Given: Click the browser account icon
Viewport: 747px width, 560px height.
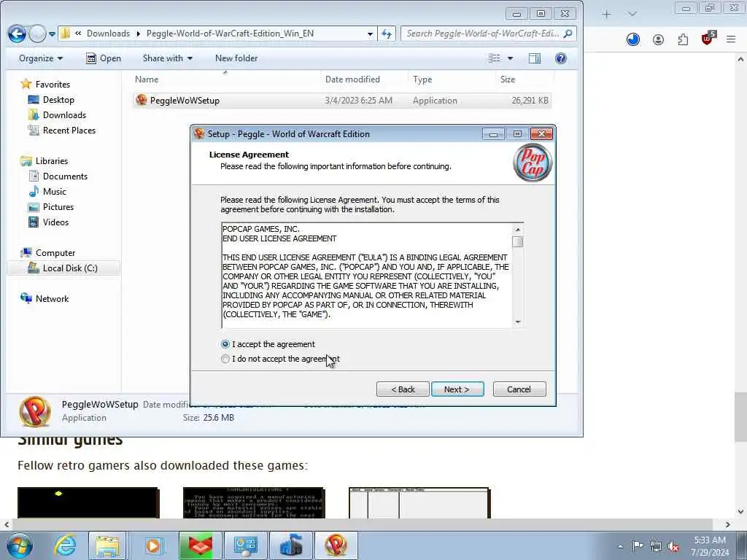Looking at the screenshot, I should (x=659, y=40).
